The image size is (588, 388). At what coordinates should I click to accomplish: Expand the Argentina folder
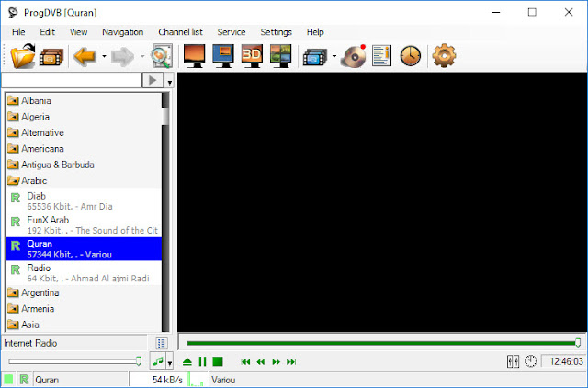click(x=13, y=292)
